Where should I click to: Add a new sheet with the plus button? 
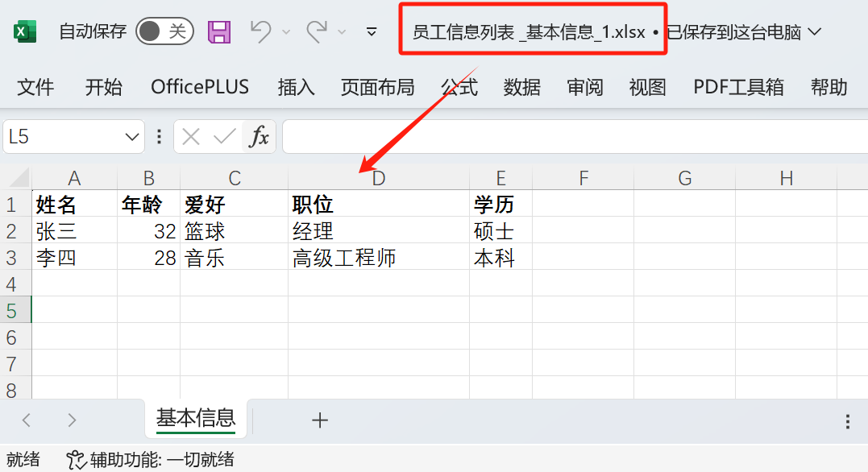click(x=320, y=420)
